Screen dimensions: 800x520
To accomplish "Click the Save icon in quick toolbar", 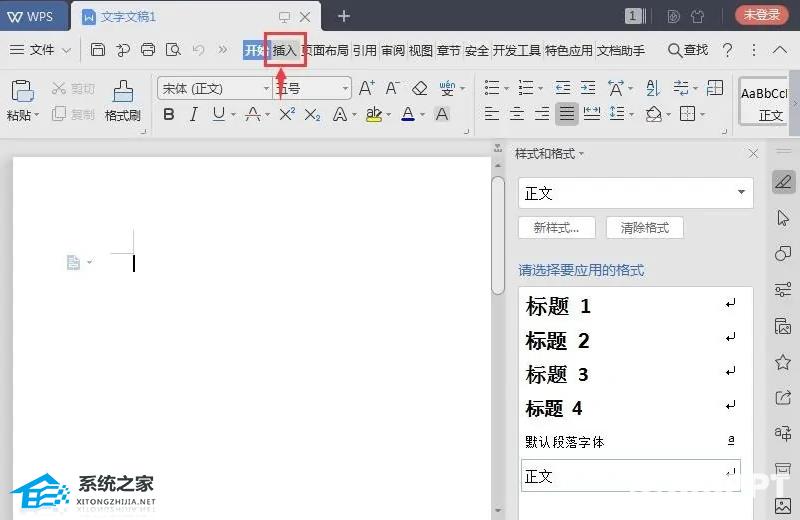I will point(97,49).
